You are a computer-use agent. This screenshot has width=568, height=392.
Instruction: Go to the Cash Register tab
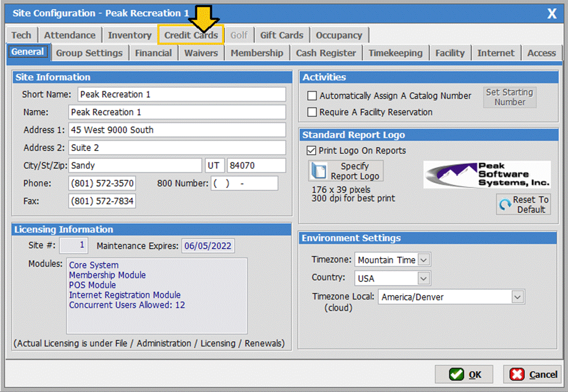[x=326, y=53]
